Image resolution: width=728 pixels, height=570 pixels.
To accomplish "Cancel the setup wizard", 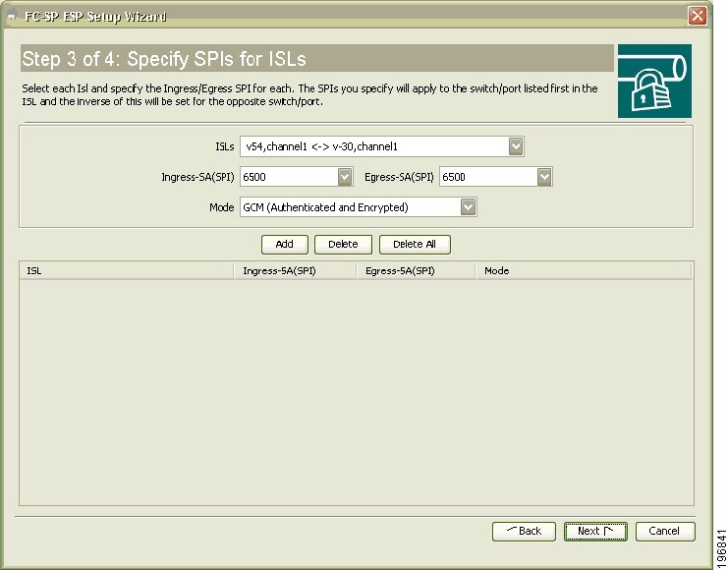I will [x=664, y=531].
